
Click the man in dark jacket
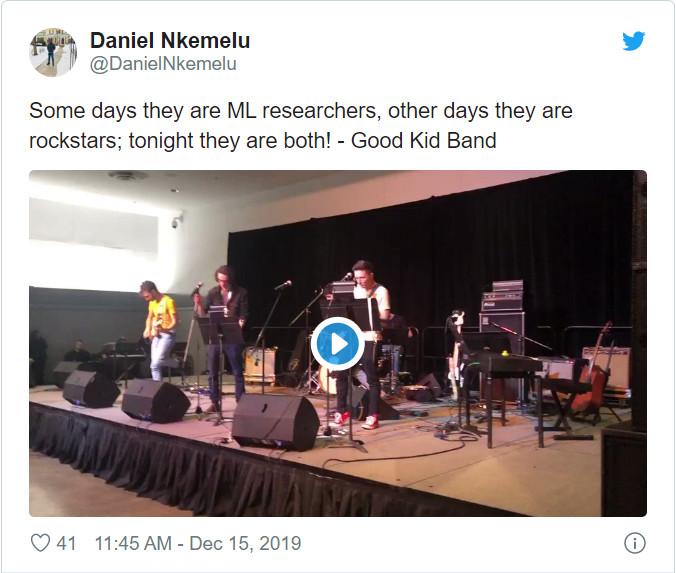224,336
